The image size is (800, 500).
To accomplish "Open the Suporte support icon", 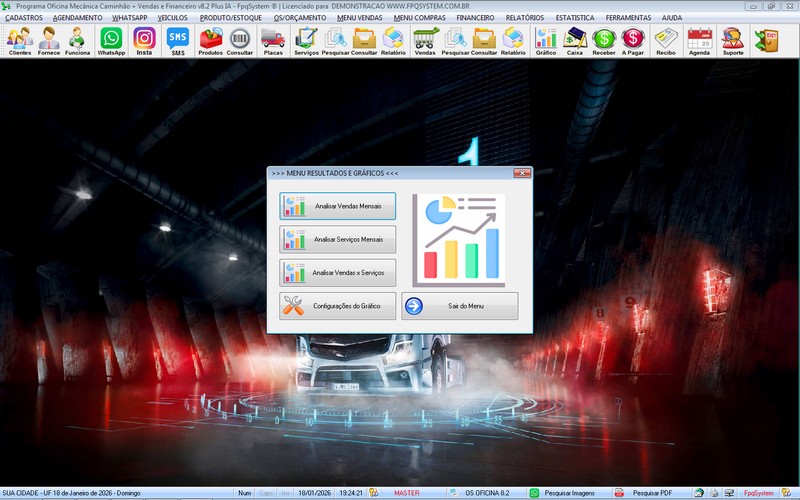I will point(733,41).
